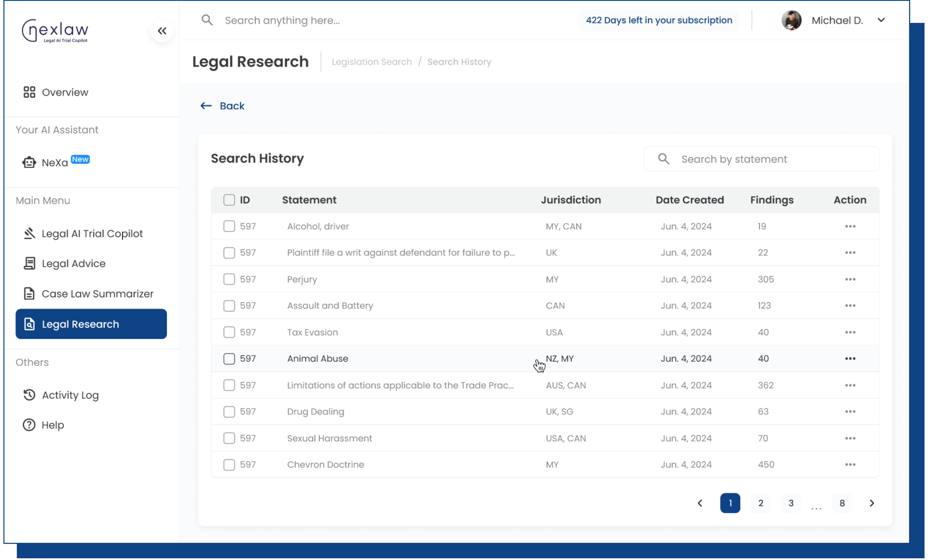
Task: Click the Tax Evasion statement text
Action: 312,332
